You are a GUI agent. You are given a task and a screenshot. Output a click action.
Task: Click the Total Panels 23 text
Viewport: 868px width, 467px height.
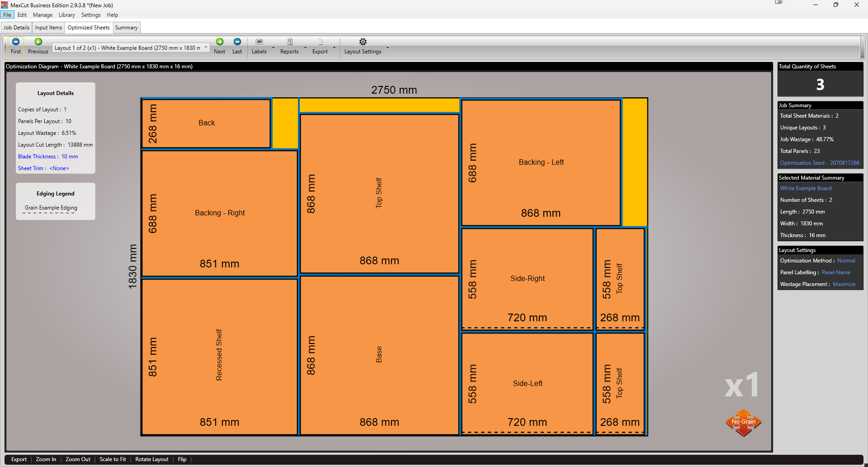pos(800,151)
